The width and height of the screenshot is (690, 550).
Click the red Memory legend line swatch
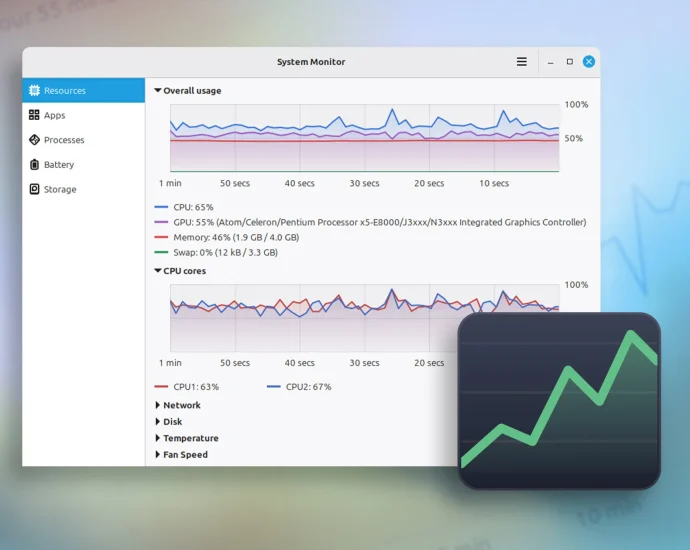[161, 237]
